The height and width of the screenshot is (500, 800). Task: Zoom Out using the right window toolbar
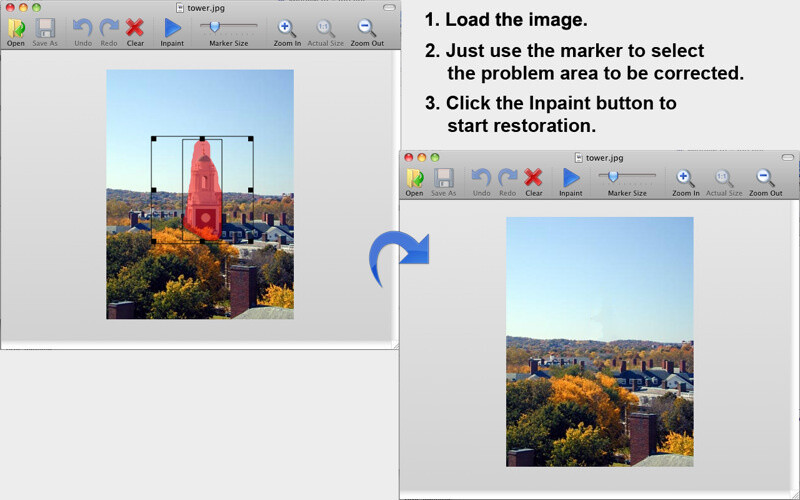pyautogui.click(x=765, y=182)
